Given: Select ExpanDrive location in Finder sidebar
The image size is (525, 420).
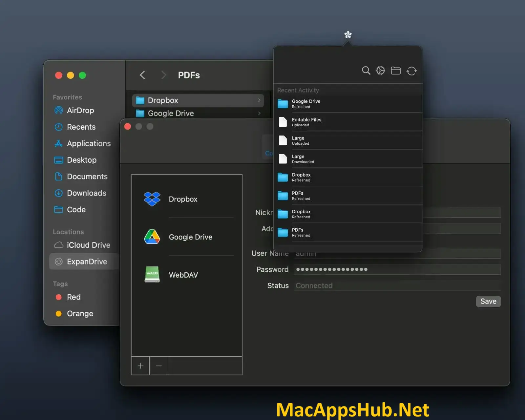Looking at the screenshot, I should point(84,262).
